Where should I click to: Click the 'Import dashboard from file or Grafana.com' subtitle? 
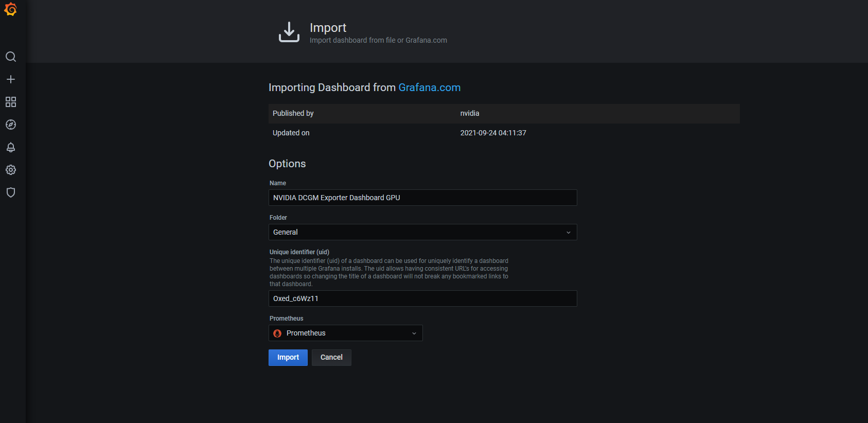tap(378, 40)
